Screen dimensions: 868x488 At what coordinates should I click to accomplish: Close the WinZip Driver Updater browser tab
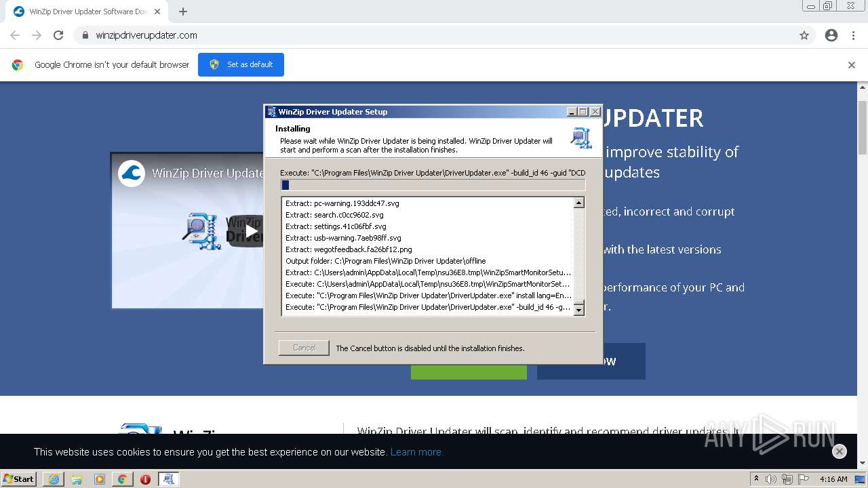[157, 12]
